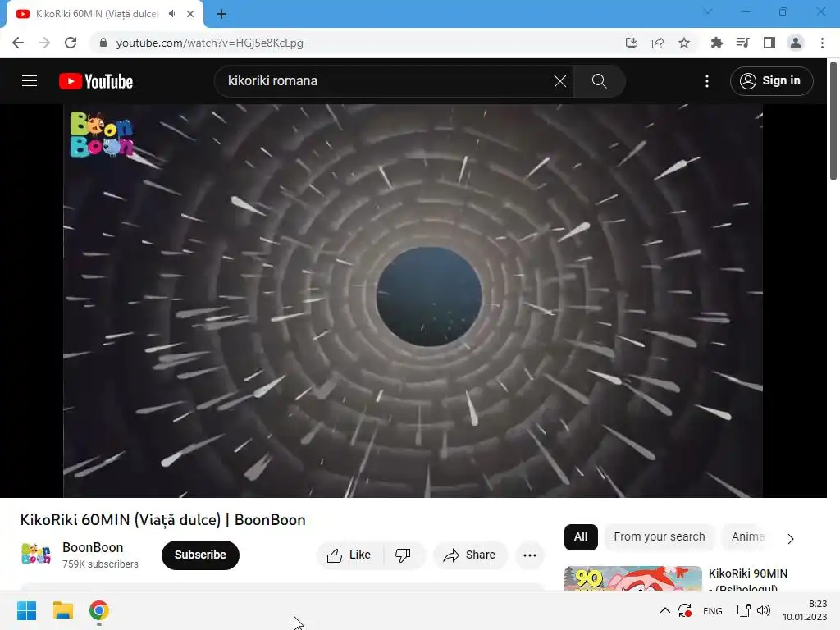Open a new tab with plus button
The height and width of the screenshot is (630, 840).
tap(221, 15)
